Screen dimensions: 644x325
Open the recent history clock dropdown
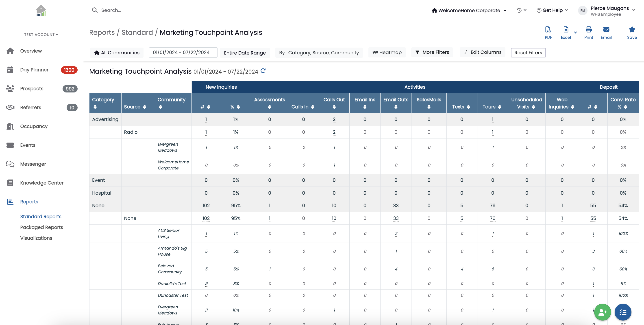pos(521,10)
